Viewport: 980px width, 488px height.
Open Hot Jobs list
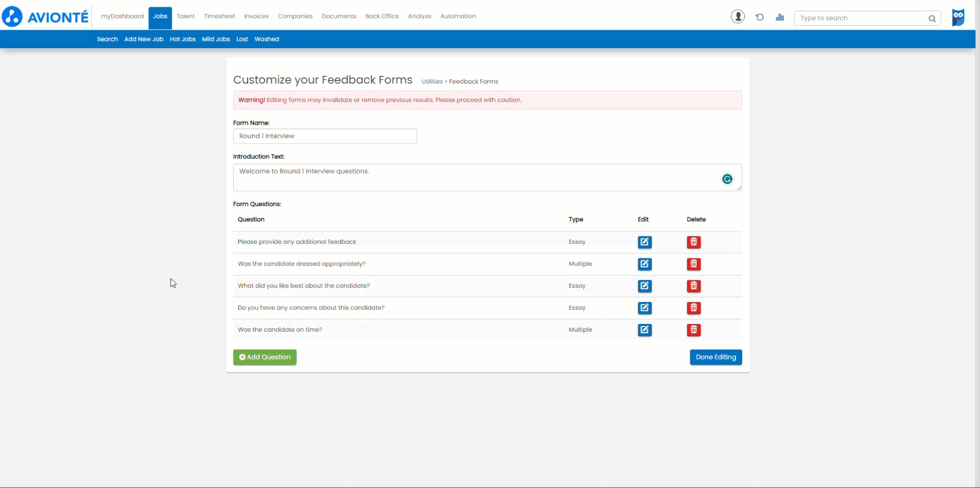point(182,39)
